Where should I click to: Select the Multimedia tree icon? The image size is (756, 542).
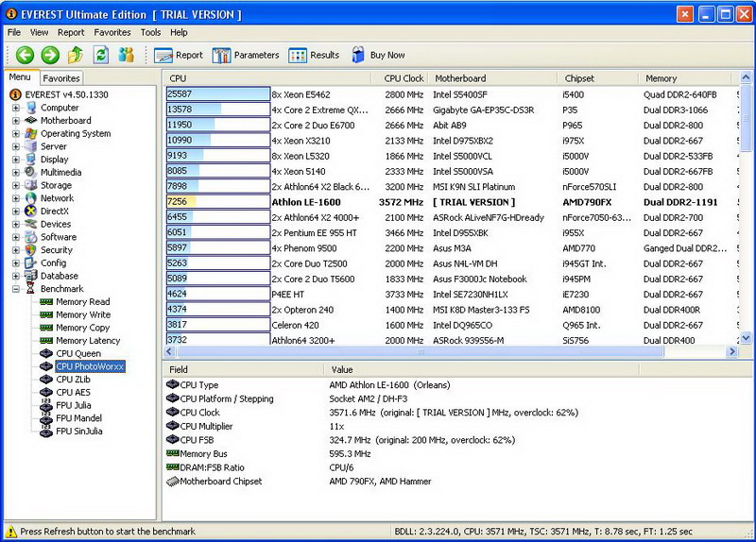pos(31,172)
